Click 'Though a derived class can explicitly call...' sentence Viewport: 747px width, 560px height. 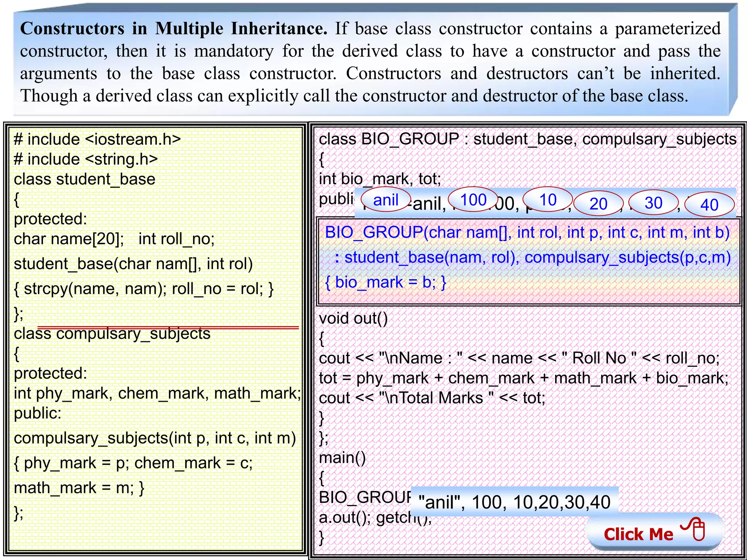354,96
